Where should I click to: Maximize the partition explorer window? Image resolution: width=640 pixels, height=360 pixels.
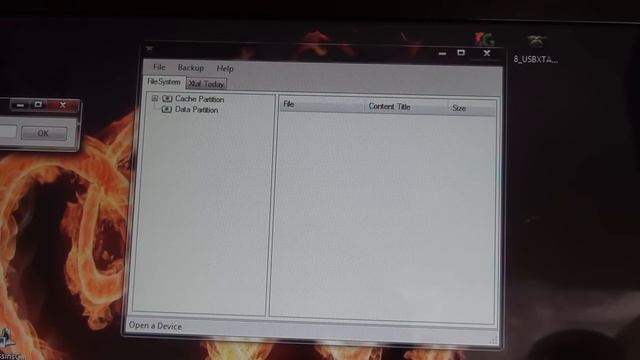pos(461,53)
